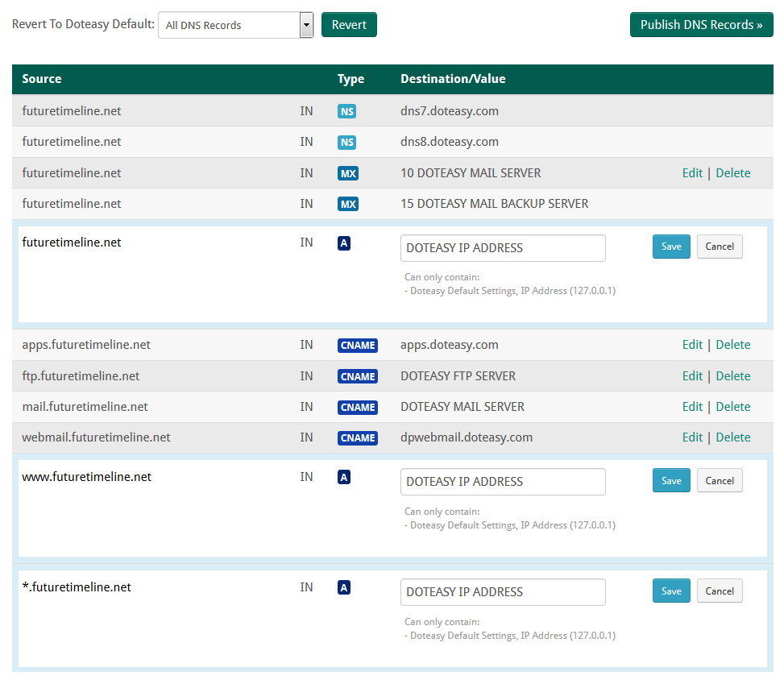Click CNAME badge for ftp.futuretimeline.net
Image resolution: width=784 pixels, height=684 pixels.
358,376
